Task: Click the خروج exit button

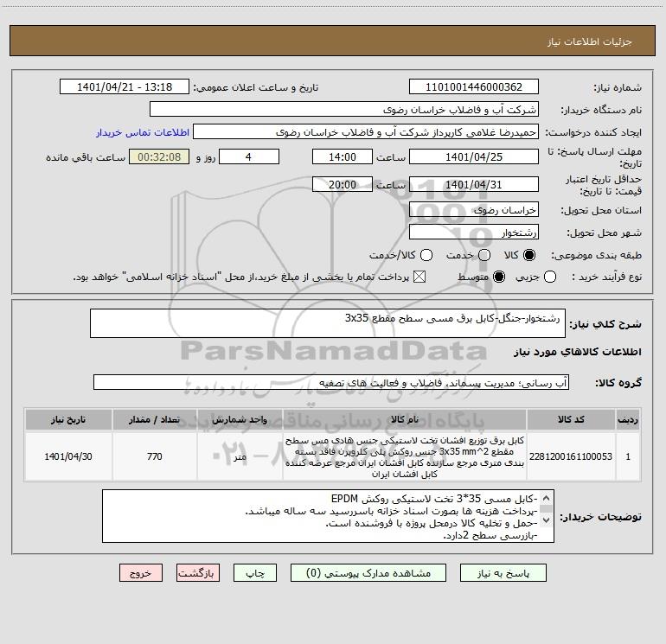Action: point(141,573)
